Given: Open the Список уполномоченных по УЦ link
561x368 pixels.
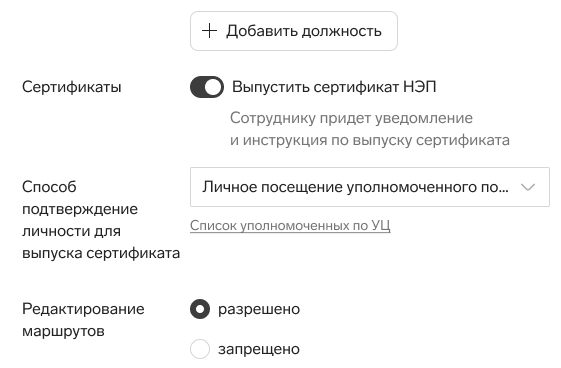Looking at the screenshot, I should (290, 226).
